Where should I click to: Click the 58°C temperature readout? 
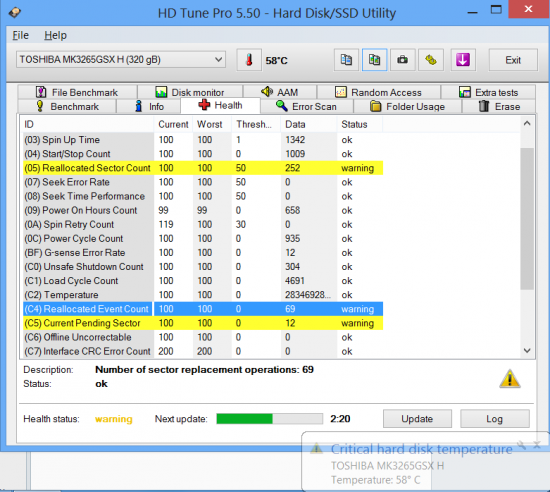(276, 61)
